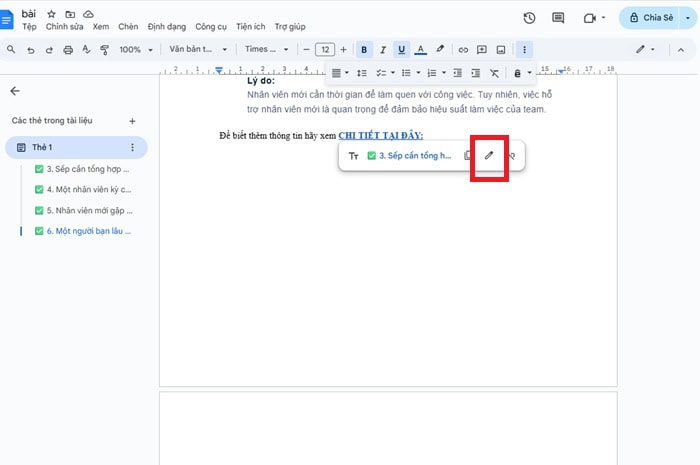The image size is (700, 465).
Task: Add a new tab with plus icon
Action: (132, 121)
